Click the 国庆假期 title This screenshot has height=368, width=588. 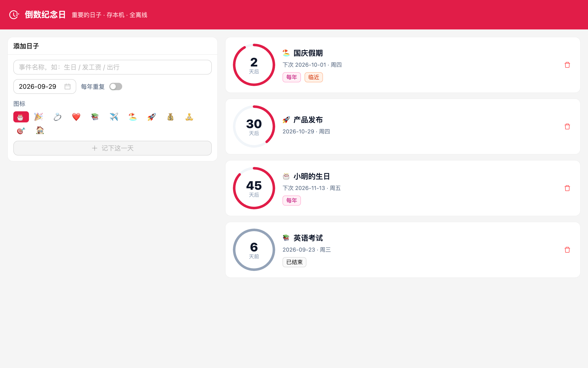click(308, 53)
